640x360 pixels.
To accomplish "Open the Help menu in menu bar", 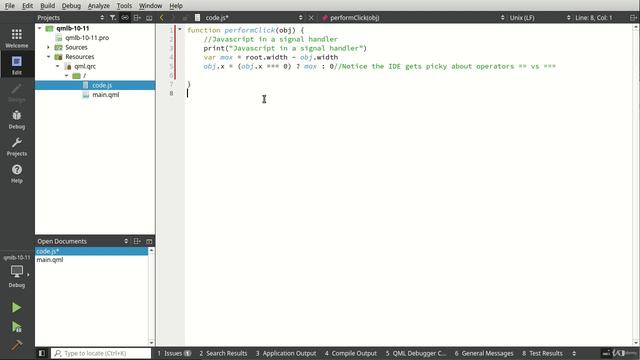I will [x=176, y=6].
